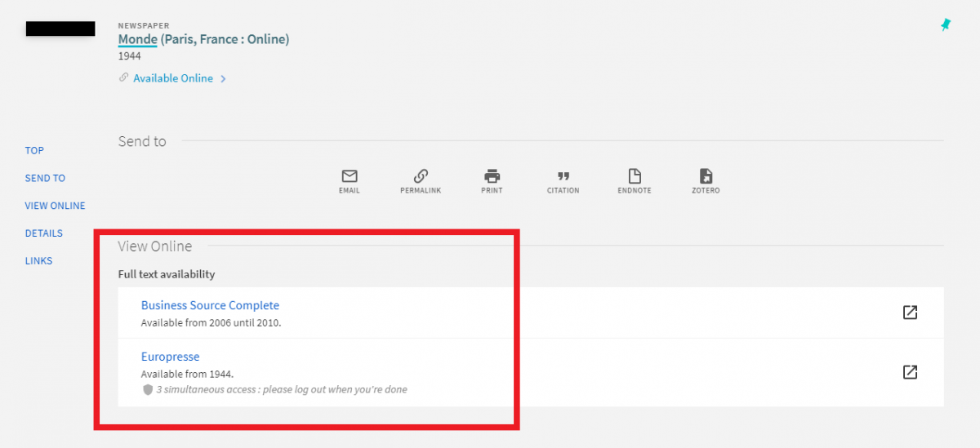Viewport: 980px width, 448px height.
Task: Unpin record with the teal pin icon
Action: [x=946, y=25]
